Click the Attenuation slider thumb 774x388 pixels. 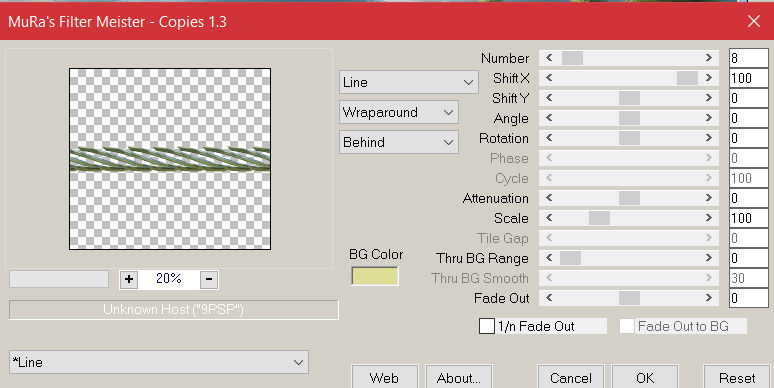pos(629,198)
